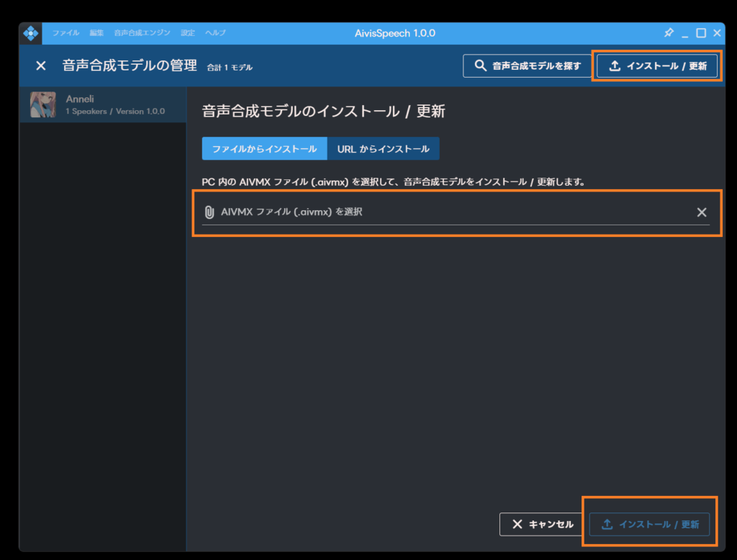Click the 音声合成モデルを探す search button
737x560 pixels.
527,66
